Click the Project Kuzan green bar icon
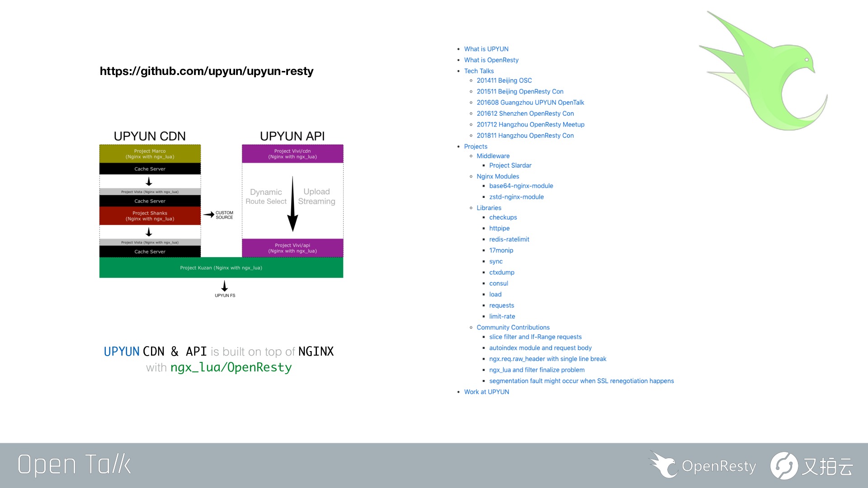 (221, 267)
